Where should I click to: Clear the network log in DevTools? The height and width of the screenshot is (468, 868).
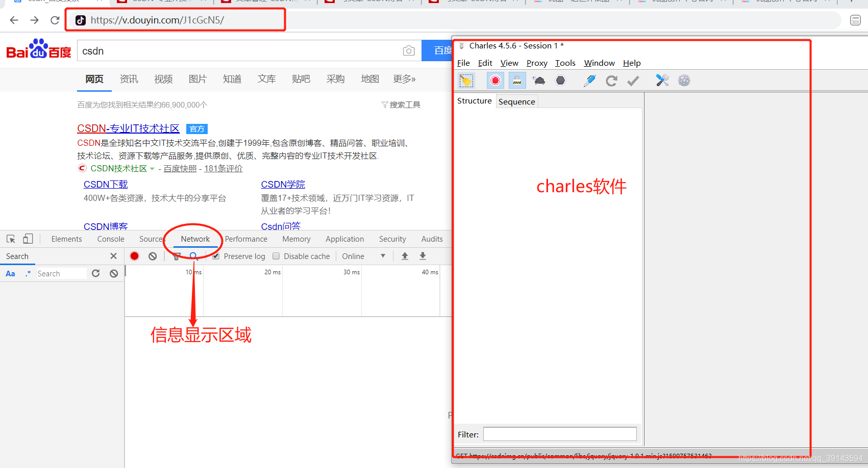pyautogui.click(x=153, y=256)
